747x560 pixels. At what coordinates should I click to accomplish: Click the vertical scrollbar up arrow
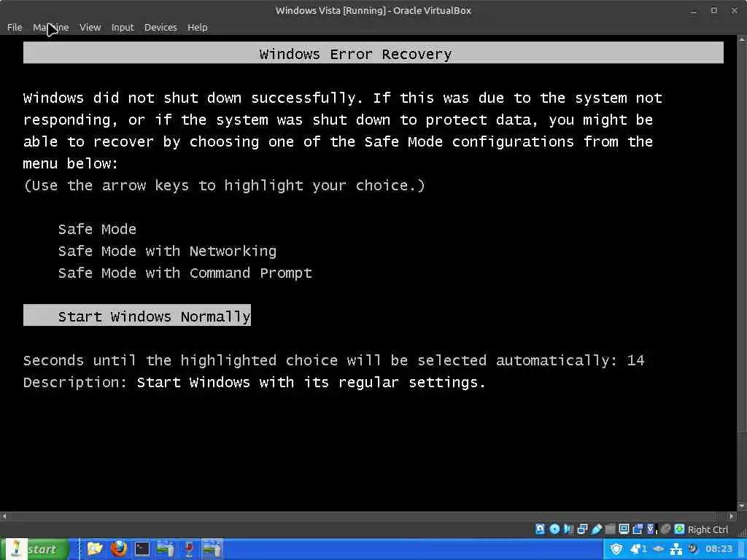(x=742, y=40)
